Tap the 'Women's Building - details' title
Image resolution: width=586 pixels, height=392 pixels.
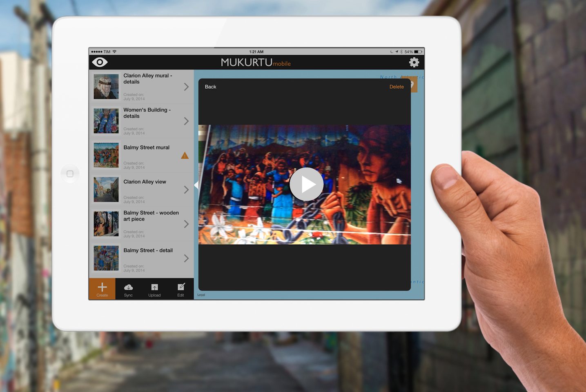point(147,113)
